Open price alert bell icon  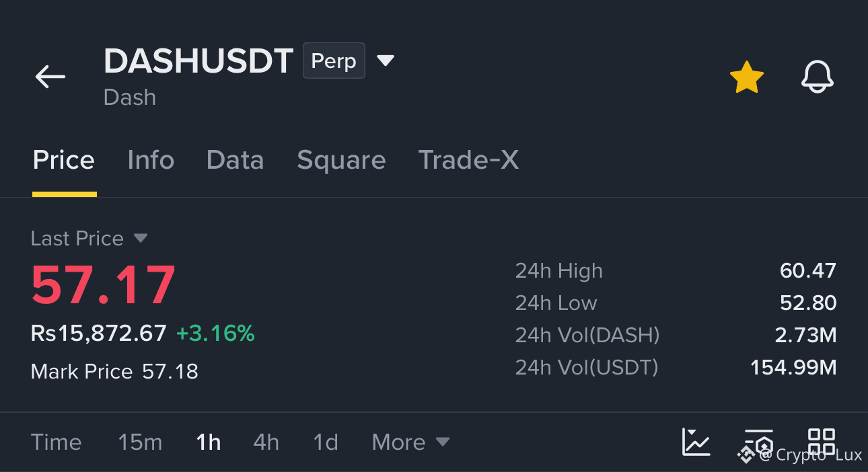(x=818, y=77)
